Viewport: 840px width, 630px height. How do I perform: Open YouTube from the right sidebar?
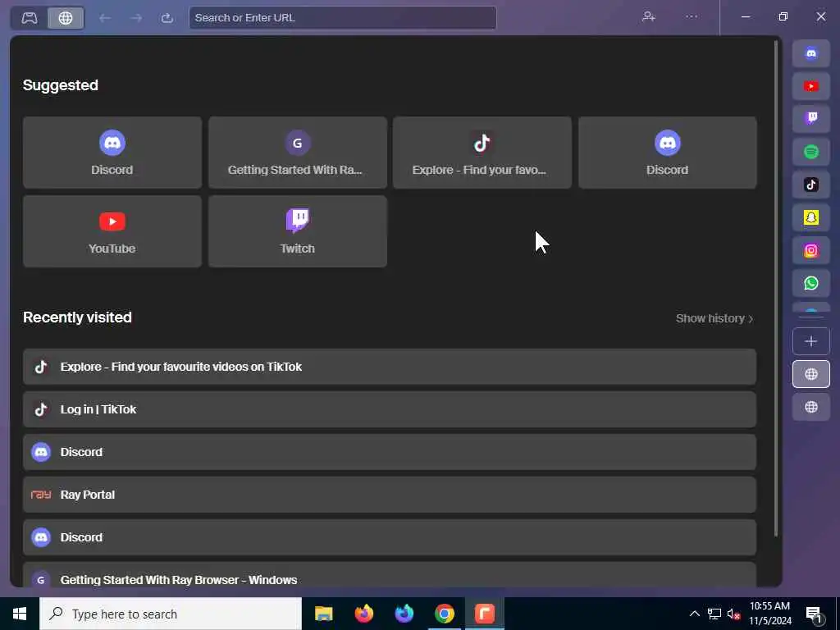(811, 86)
